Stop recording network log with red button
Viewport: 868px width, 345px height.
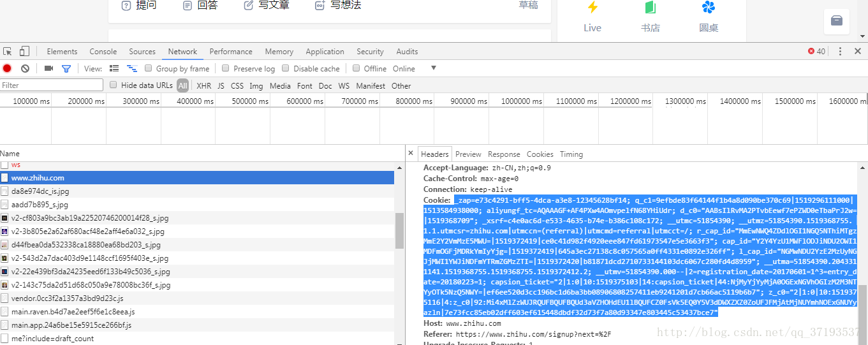[7, 68]
